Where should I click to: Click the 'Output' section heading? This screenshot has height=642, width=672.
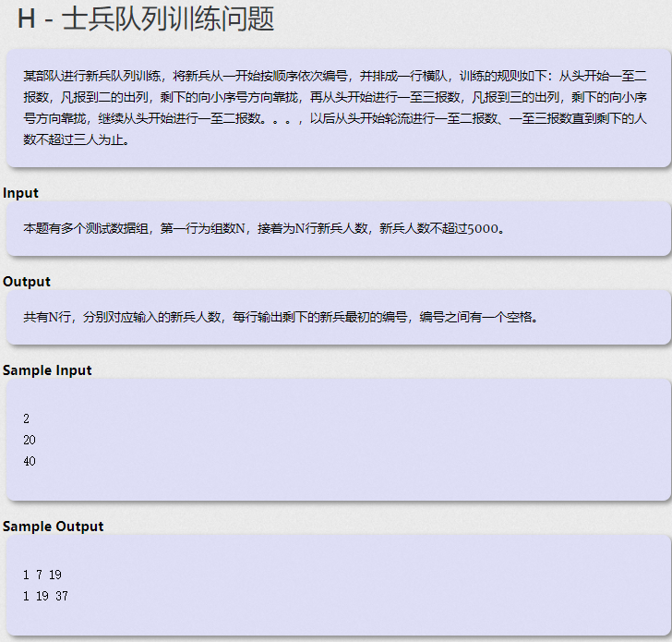(x=27, y=282)
